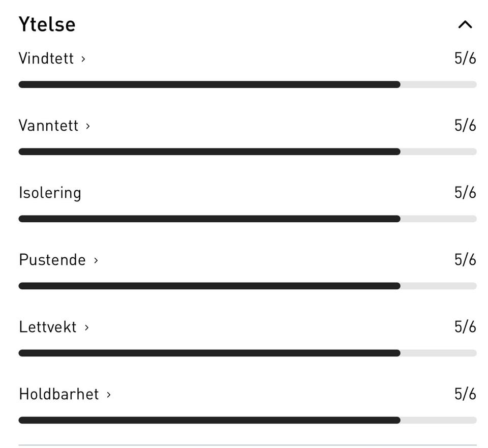This screenshot has height=448, width=488.
Task: Click the chevron next to Holdbarhet
Action: (109, 395)
